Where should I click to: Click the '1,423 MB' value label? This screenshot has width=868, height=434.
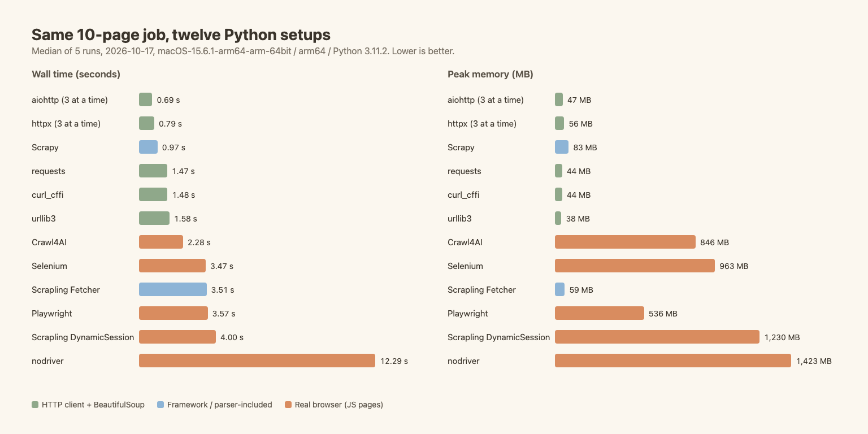click(x=814, y=361)
